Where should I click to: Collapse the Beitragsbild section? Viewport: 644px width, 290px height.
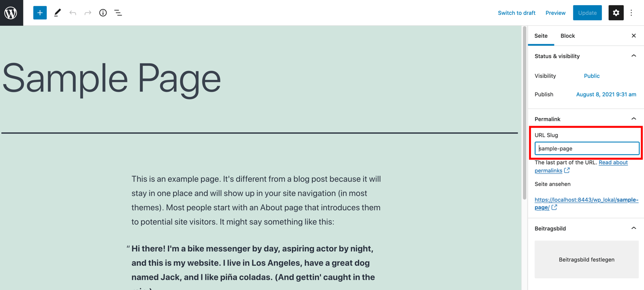[634, 228]
